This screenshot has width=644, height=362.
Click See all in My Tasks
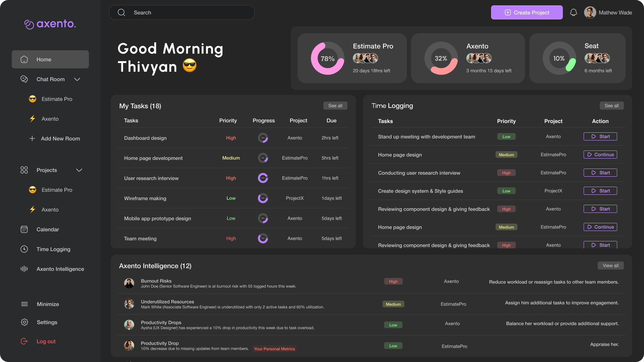pyautogui.click(x=335, y=106)
